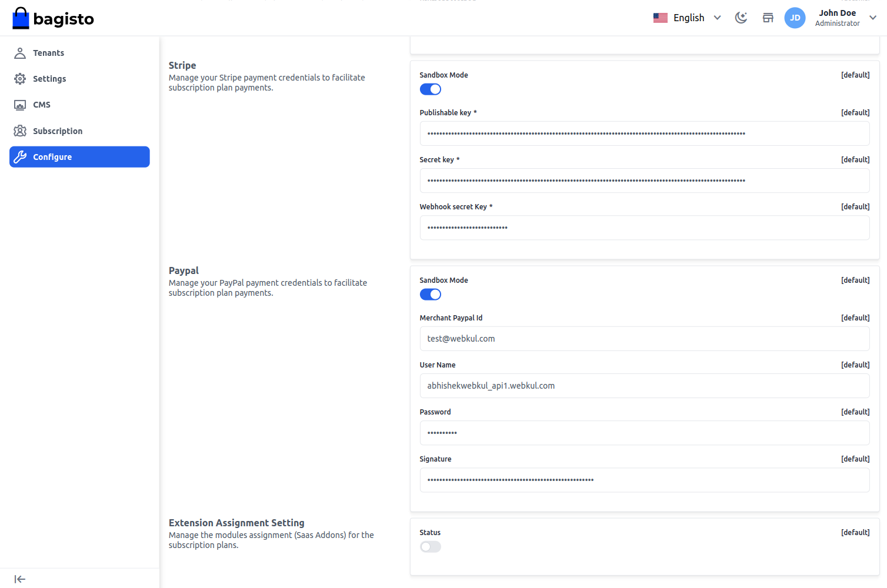Click [default] next to Publishable key

coord(855,113)
